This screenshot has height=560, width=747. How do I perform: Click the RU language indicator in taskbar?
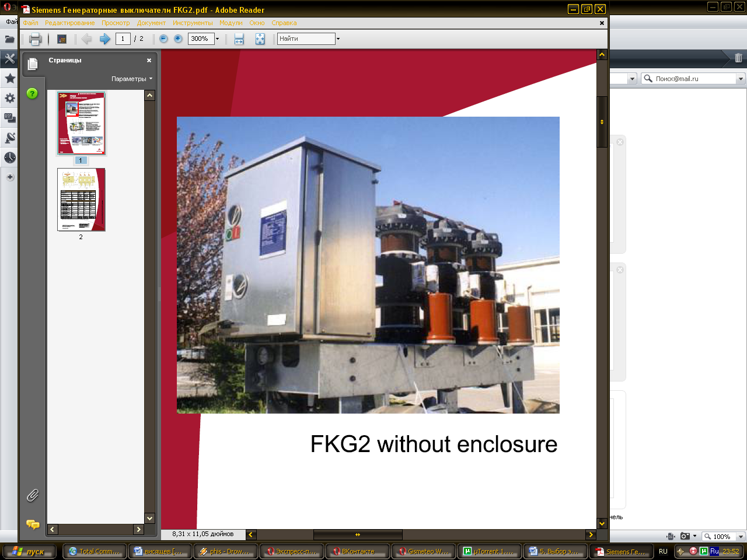pyautogui.click(x=663, y=551)
